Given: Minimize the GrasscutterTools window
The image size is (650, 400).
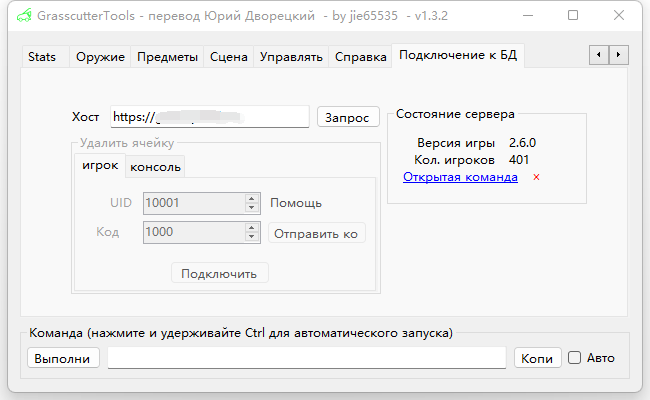Looking at the screenshot, I should pyautogui.click(x=529, y=16).
